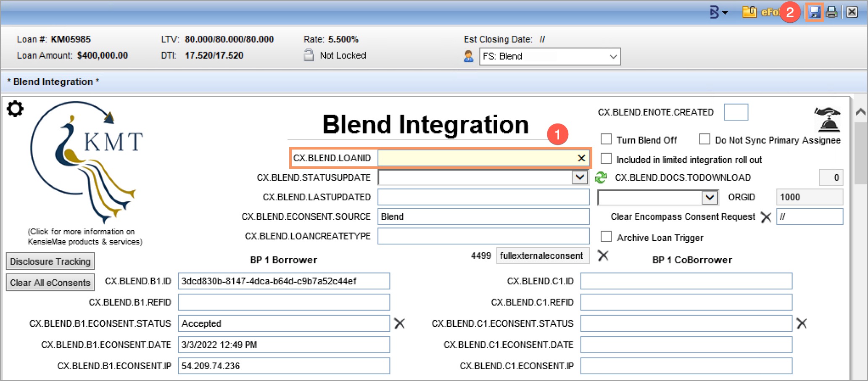Click the loan team member person icon
The width and height of the screenshot is (868, 381).
[469, 56]
